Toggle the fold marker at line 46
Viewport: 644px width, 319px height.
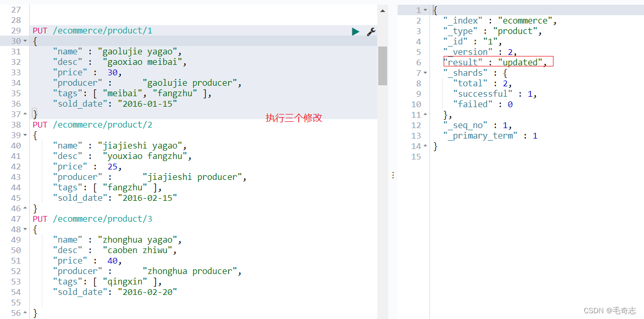[25, 209]
